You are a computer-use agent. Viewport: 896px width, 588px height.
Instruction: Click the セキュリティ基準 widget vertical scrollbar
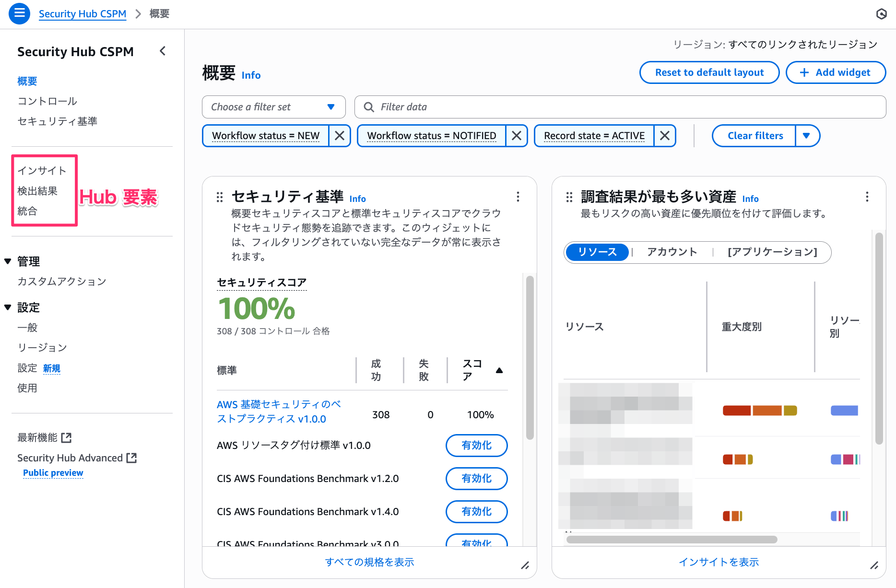pos(530,357)
